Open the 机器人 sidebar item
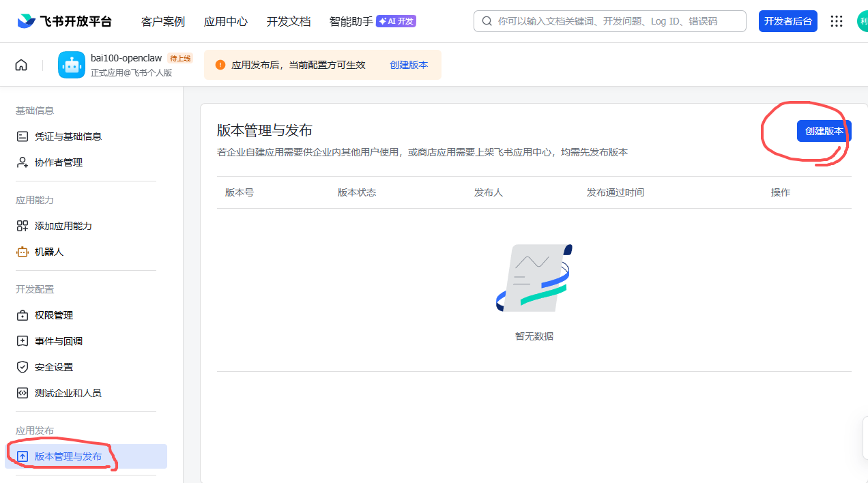 (48, 252)
